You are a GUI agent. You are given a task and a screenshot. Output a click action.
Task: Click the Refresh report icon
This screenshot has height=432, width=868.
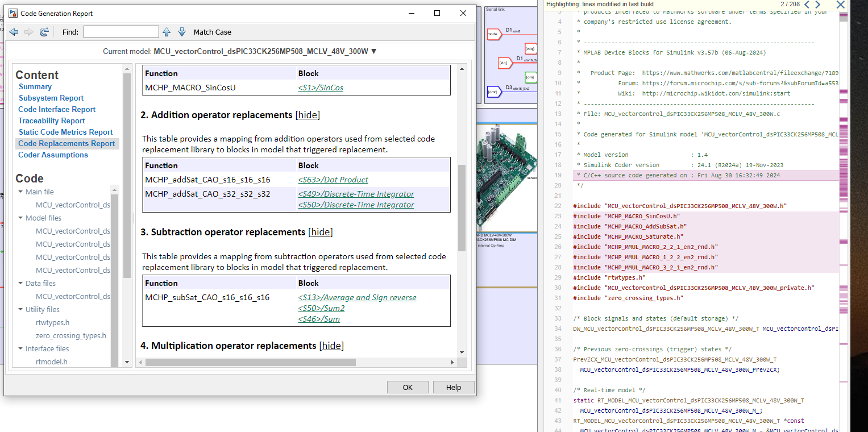point(44,32)
